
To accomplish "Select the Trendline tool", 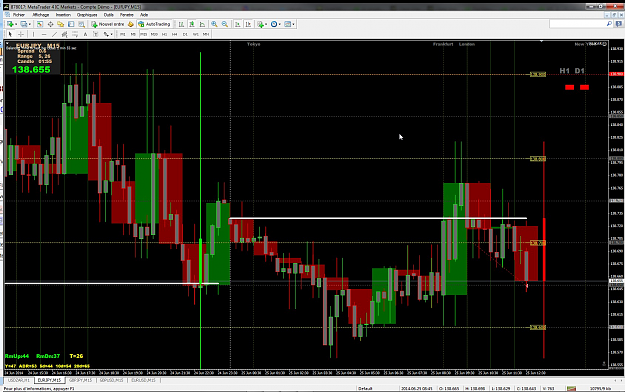I will (x=55, y=34).
